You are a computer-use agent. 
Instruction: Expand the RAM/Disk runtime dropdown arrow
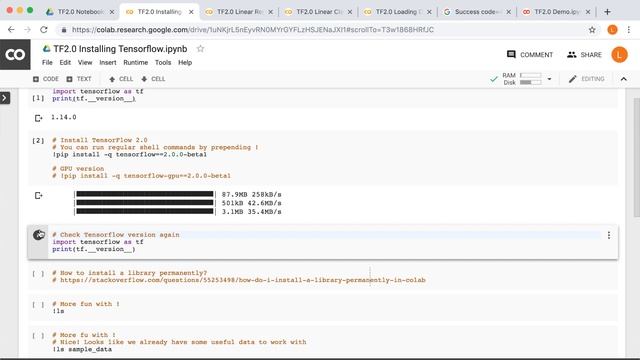point(549,79)
